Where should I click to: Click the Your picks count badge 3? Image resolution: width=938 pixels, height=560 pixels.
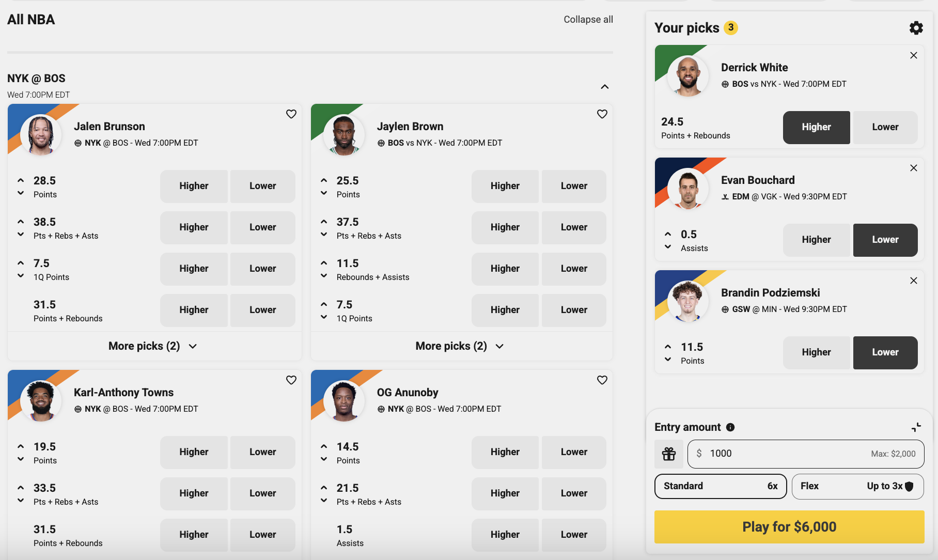(731, 27)
